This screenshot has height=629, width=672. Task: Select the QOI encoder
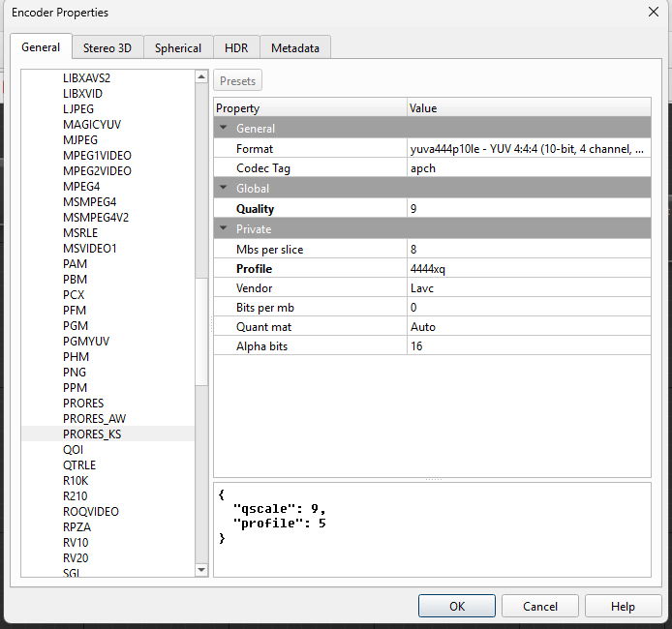(x=73, y=449)
